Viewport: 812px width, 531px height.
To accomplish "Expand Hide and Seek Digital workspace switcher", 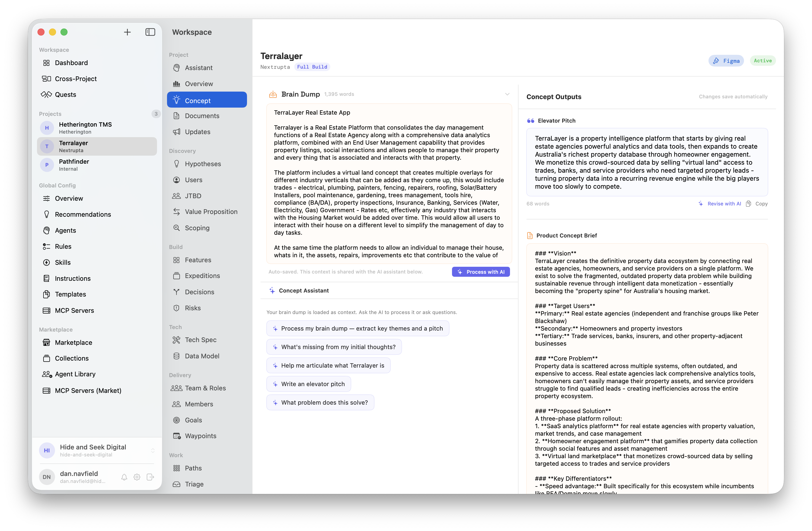I will [x=152, y=450].
